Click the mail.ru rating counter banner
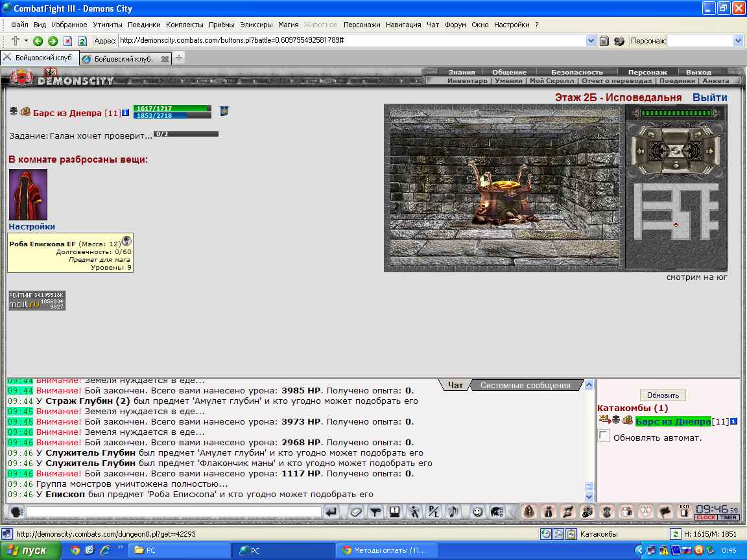 click(x=37, y=301)
